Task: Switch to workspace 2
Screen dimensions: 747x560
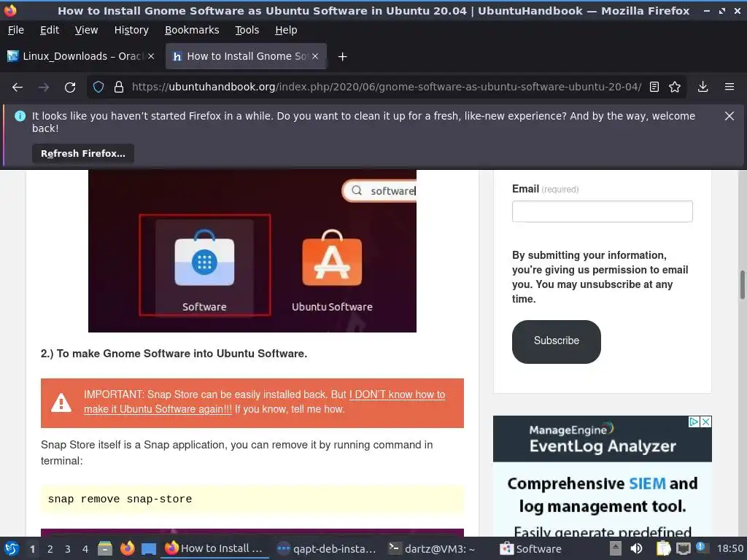Action: [50, 549]
